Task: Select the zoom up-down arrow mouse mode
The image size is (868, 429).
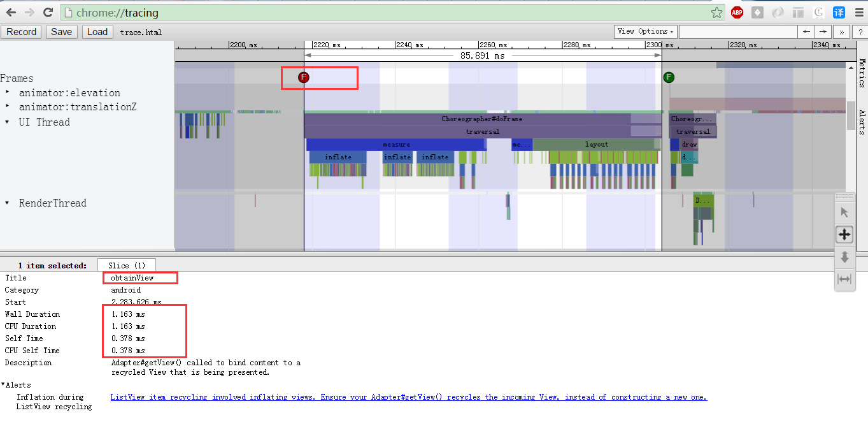Action: tap(844, 257)
